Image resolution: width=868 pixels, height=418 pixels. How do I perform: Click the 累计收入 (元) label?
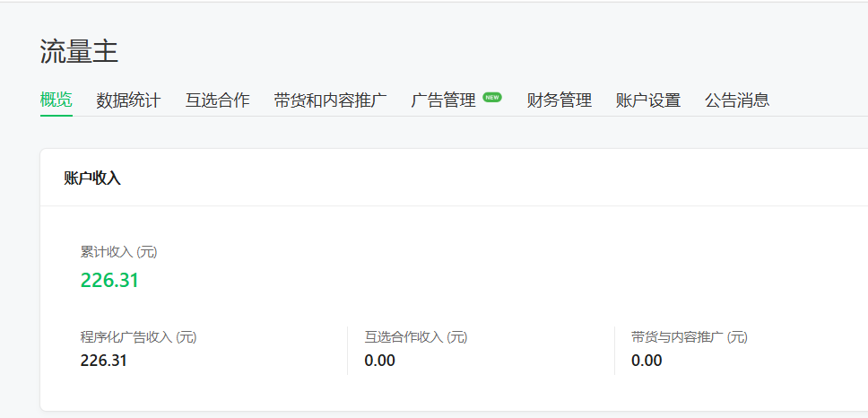(x=119, y=252)
